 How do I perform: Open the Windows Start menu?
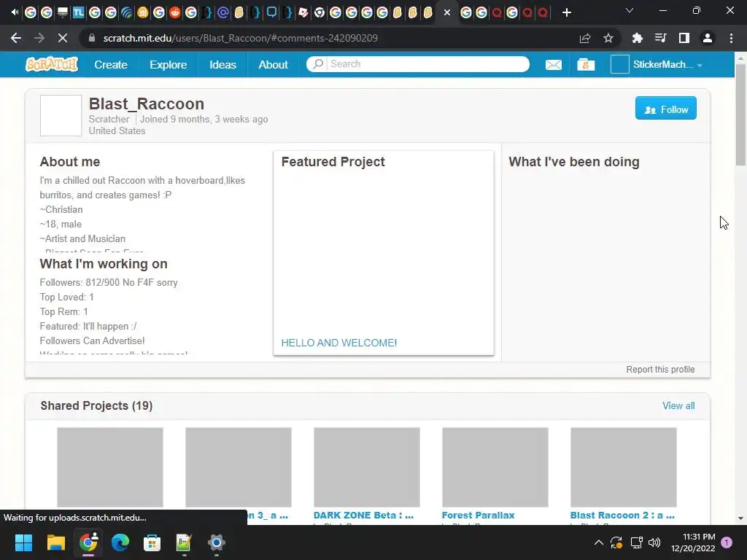point(23,542)
